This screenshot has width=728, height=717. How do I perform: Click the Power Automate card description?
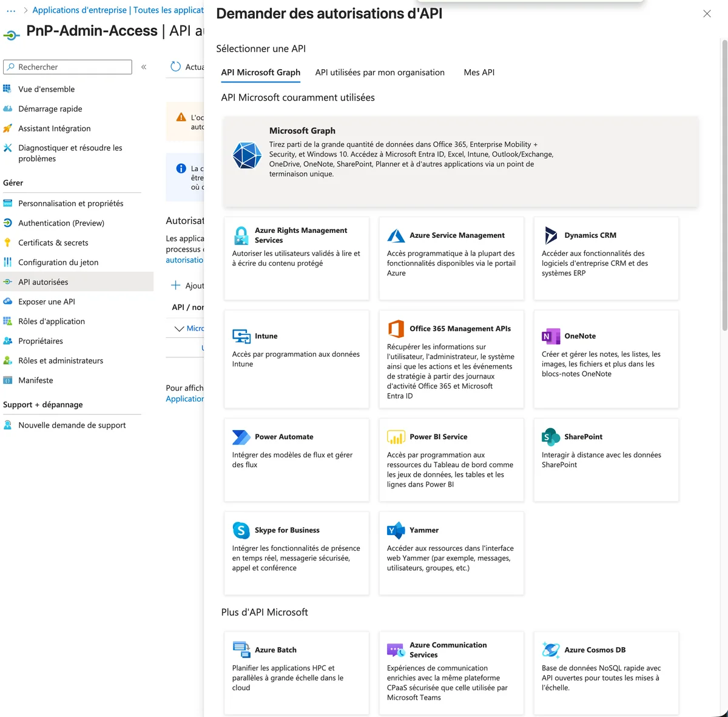point(292,460)
